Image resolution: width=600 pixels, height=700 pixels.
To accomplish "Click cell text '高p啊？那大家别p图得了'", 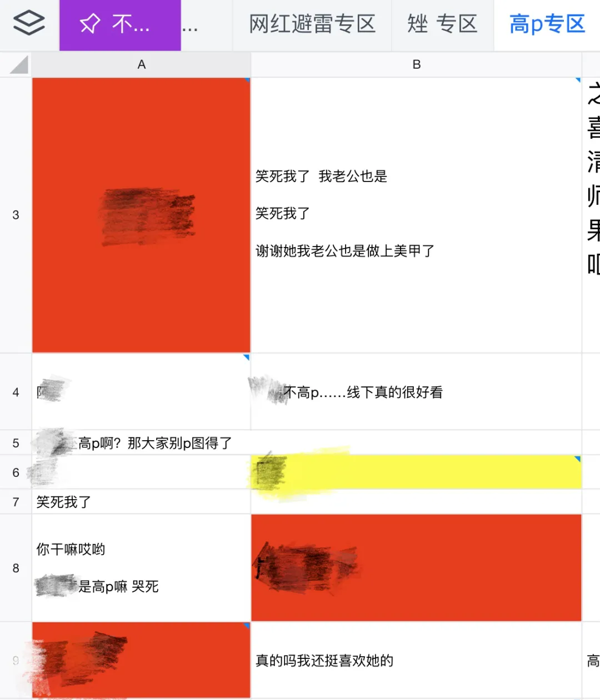I will pos(155,443).
